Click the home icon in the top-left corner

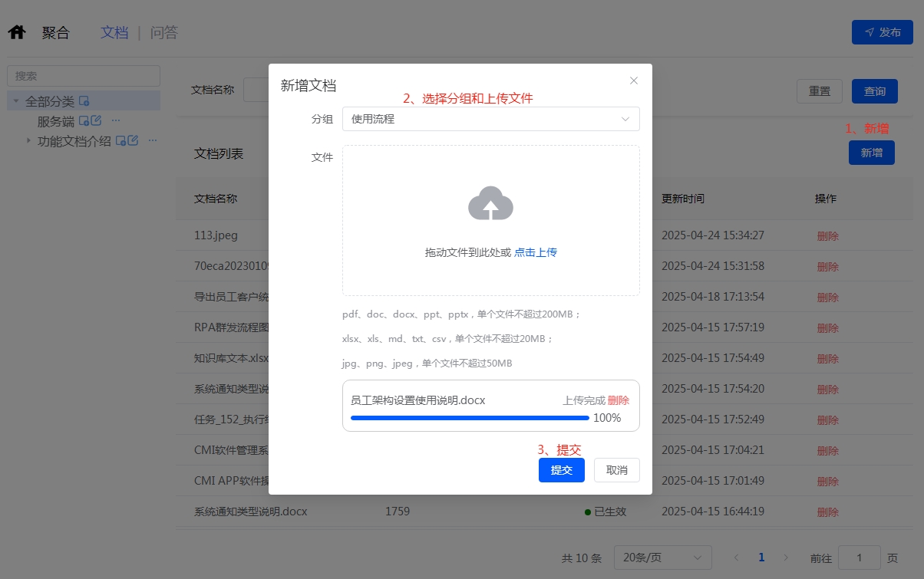pos(17,31)
